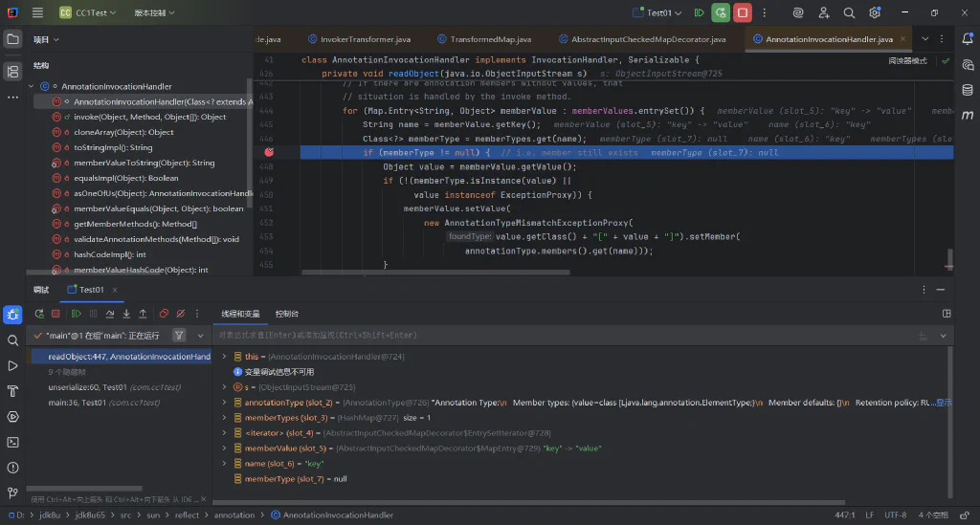Viewport: 980px width, 525px height.
Task: Open the Terminal tool window icon
Action: (12, 443)
